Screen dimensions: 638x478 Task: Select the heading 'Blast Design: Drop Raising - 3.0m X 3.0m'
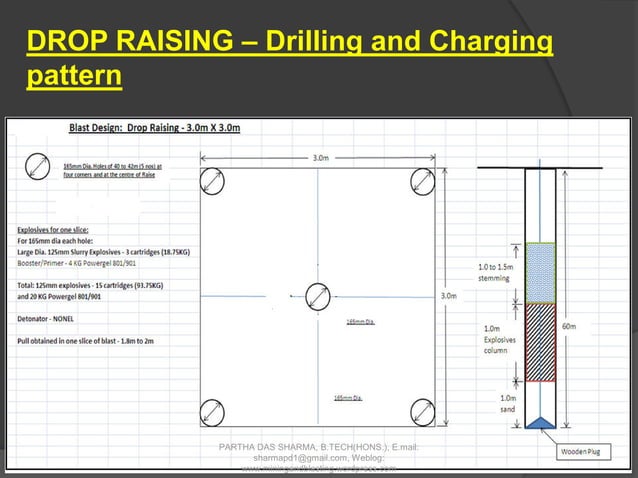pyautogui.click(x=155, y=128)
